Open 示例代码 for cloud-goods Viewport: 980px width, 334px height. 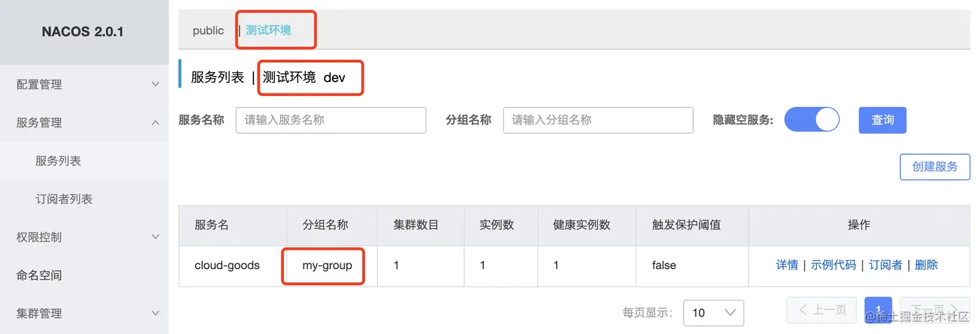834,265
